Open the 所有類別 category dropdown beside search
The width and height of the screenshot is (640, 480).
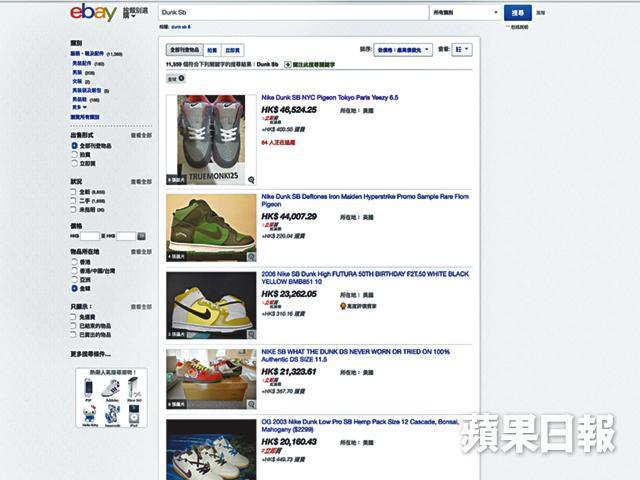pos(465,13)
